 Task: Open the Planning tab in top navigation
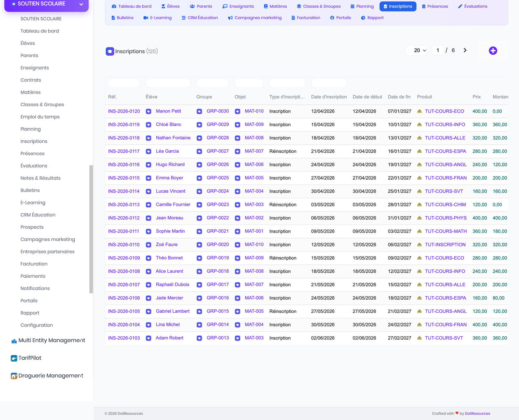tap(362, 6)
